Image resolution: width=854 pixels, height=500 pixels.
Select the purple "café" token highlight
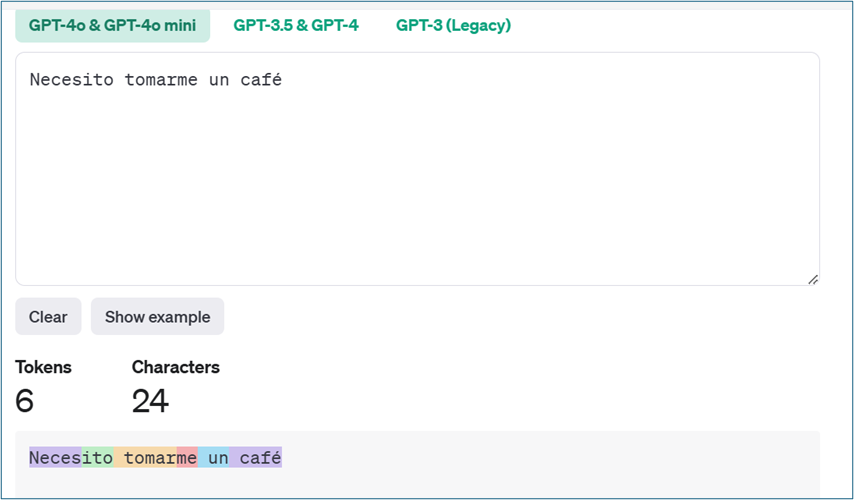click(x=258, y=458)
